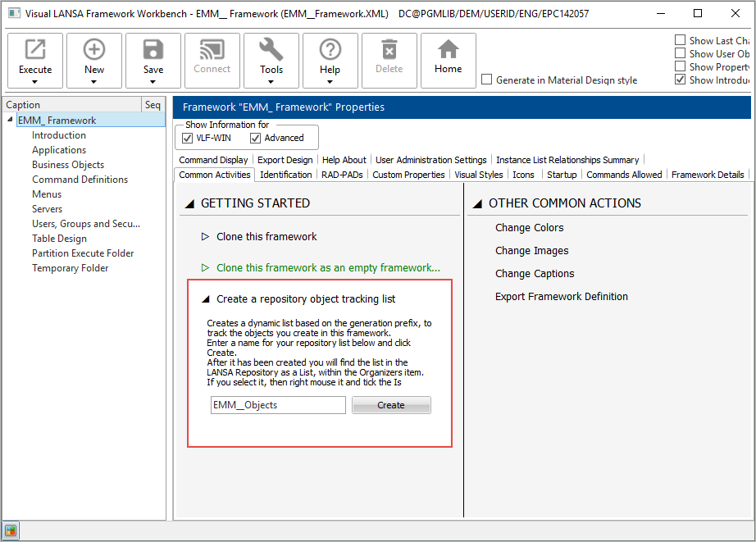Go to Home using house icon
The height and width of the screenshot is (542, 756).
448,51
